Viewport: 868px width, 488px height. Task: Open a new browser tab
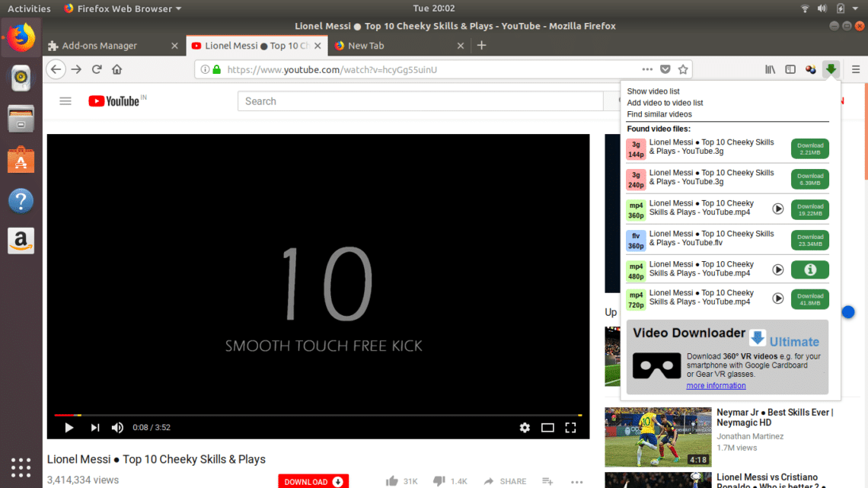tap(482, 46)
